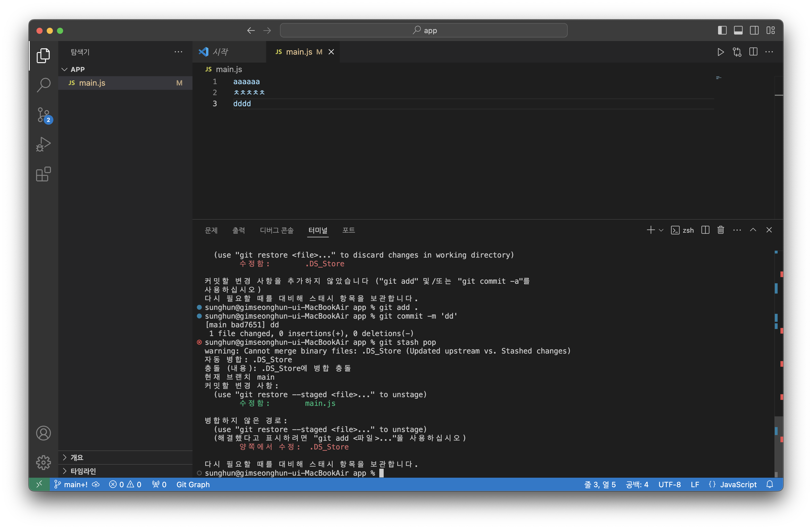Click the main+! branch status item

(71, 484)
